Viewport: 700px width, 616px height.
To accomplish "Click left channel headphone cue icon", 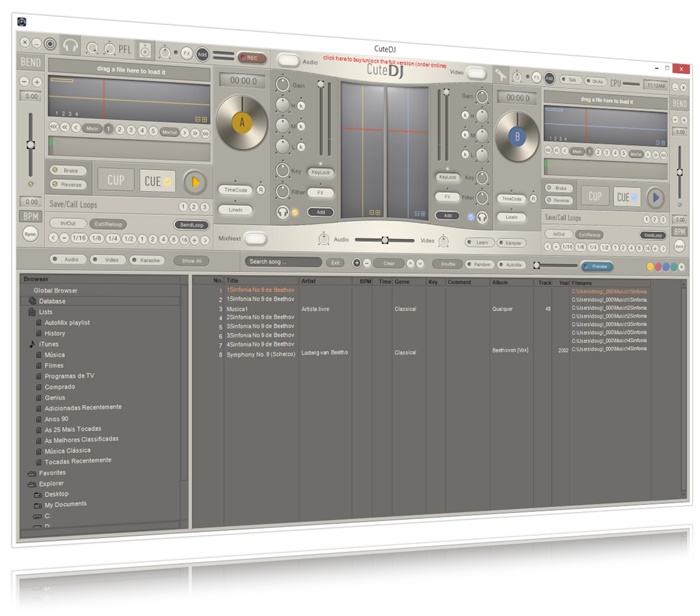I will (282, 212).
